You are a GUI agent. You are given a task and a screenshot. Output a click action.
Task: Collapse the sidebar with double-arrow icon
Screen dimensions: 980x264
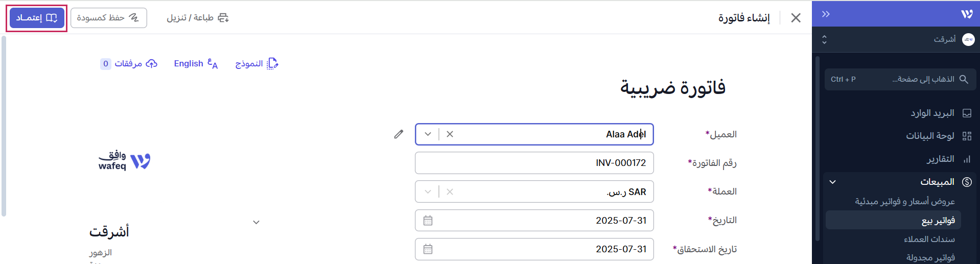pos(826,14)
